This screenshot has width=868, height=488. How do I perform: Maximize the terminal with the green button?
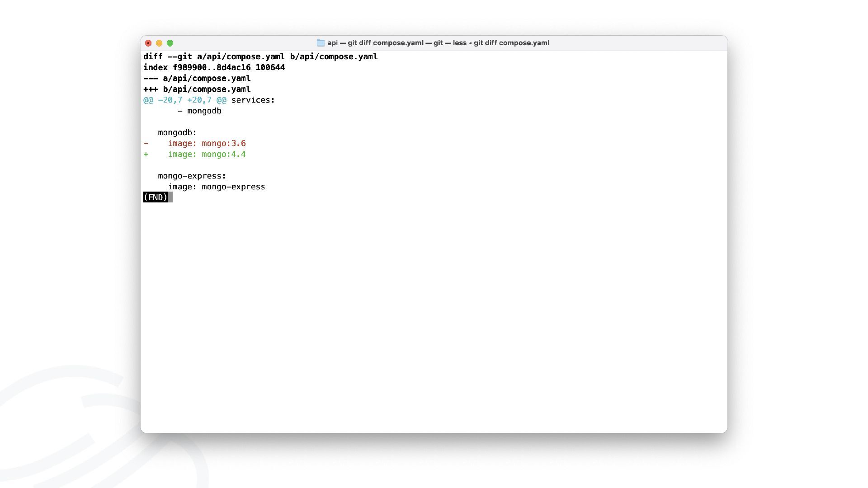(170, 43)
